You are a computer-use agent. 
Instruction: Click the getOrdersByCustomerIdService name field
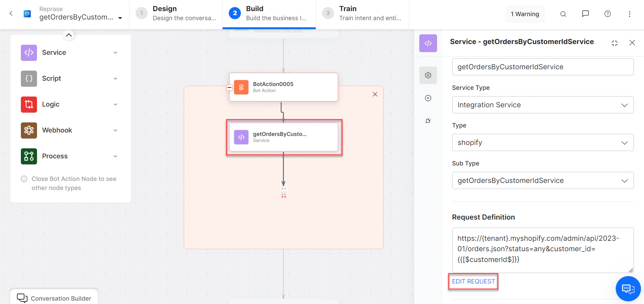pos(542,67)
